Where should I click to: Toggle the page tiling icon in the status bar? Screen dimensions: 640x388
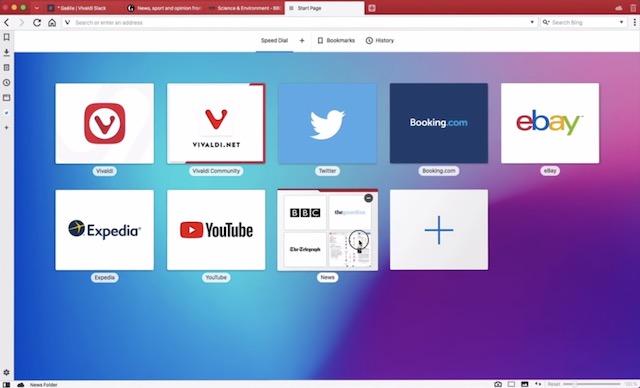click(x=511, y=384)
